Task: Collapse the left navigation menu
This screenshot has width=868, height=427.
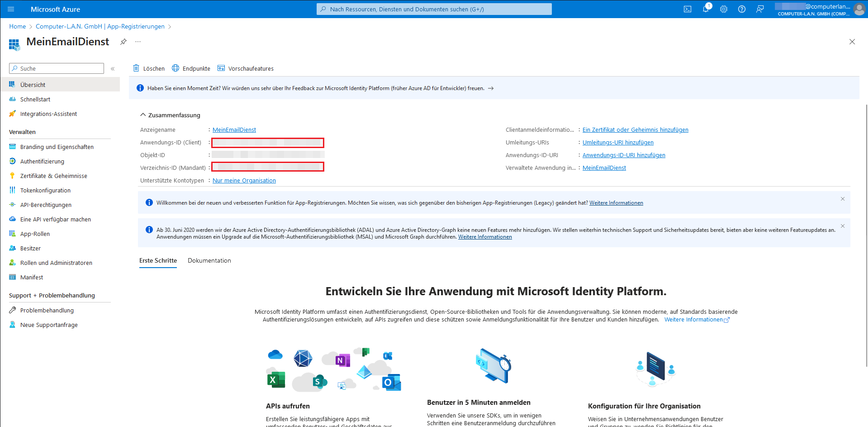Action: click(113, 69)
